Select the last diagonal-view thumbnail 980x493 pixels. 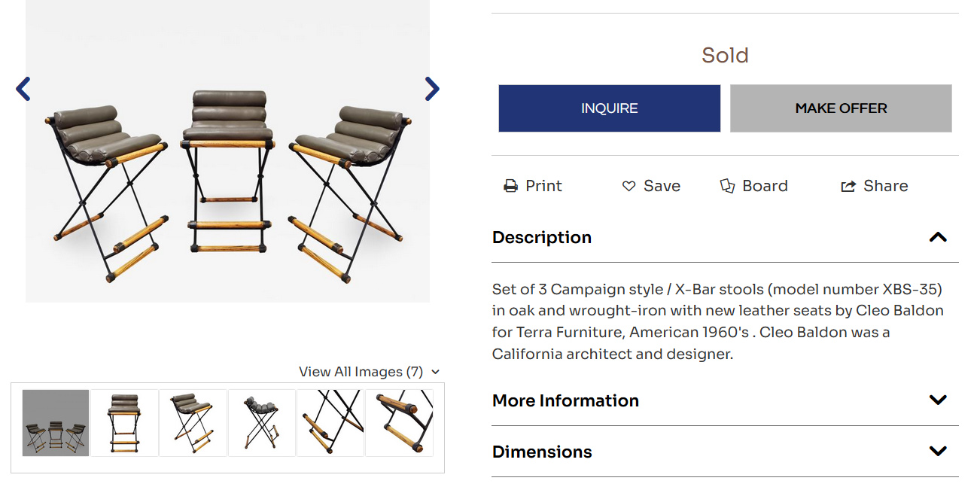399,422
